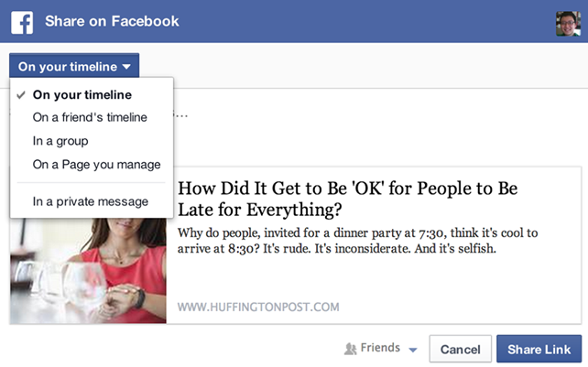This screenshot has height=367, width=588.
Task: Click the profile avatar in header
Action: [x=568, y=23]
